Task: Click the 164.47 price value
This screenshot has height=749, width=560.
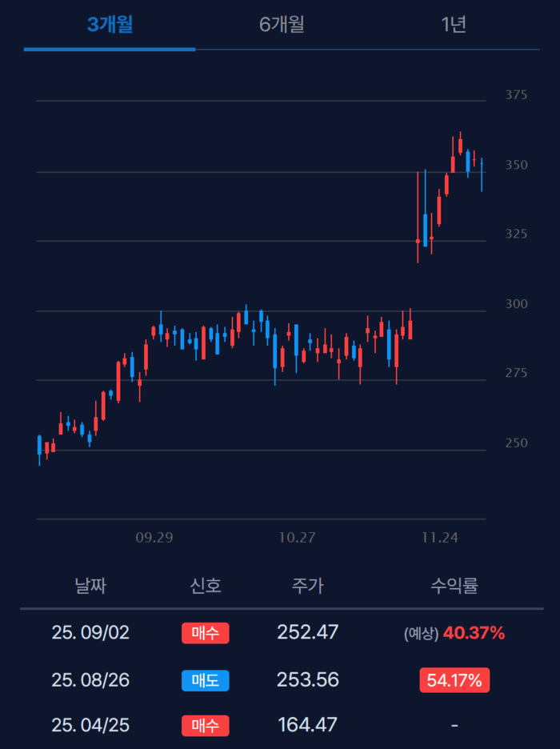Action: click(x=307, y=726)
